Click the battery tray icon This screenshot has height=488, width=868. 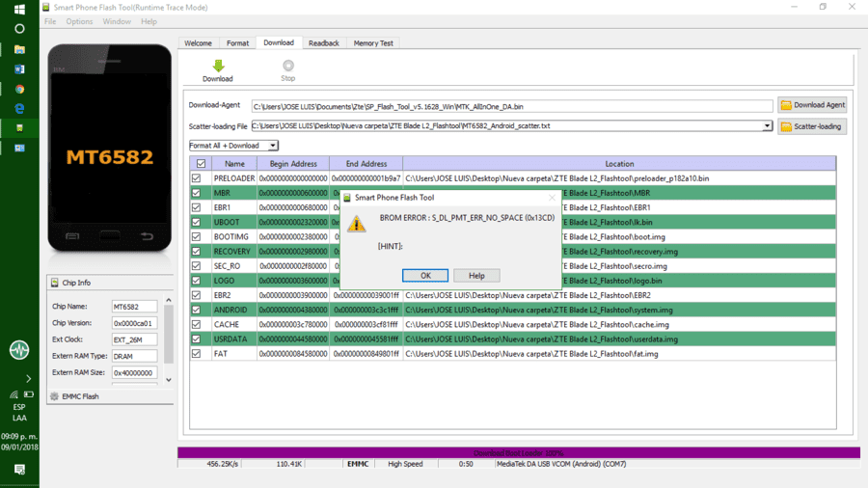(x=29, y=394)
